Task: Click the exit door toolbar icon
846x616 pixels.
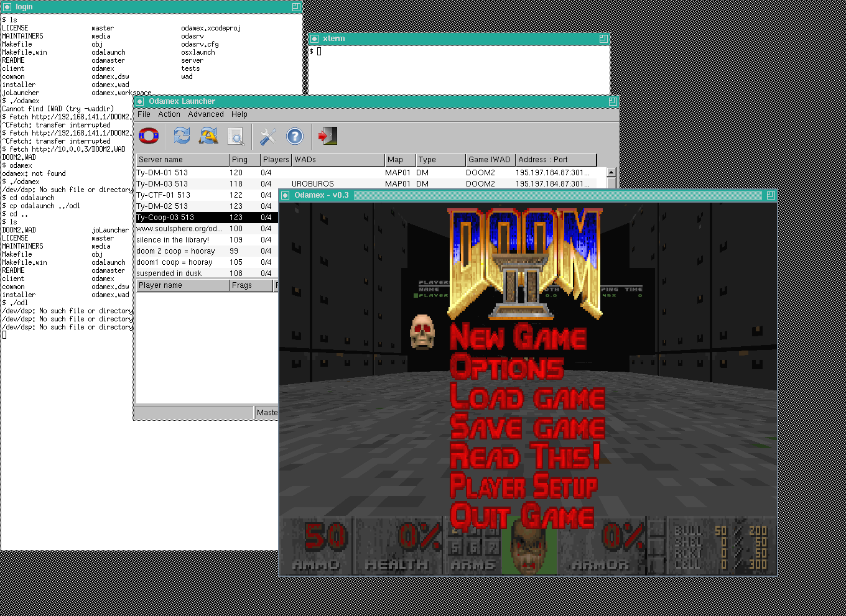Action: tap(327, 136)
